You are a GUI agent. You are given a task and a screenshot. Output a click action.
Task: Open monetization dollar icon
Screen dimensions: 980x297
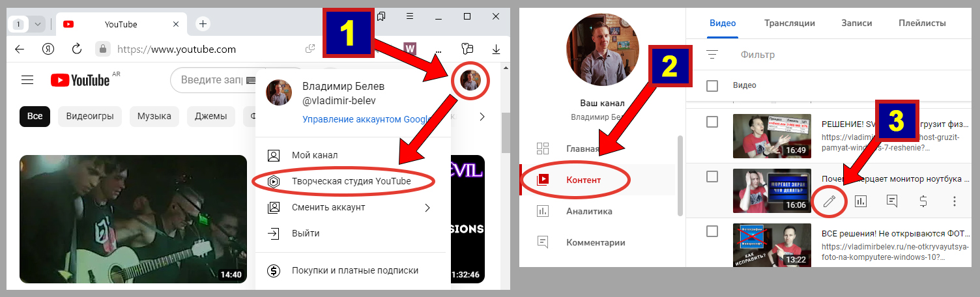(x=923, y=201)
